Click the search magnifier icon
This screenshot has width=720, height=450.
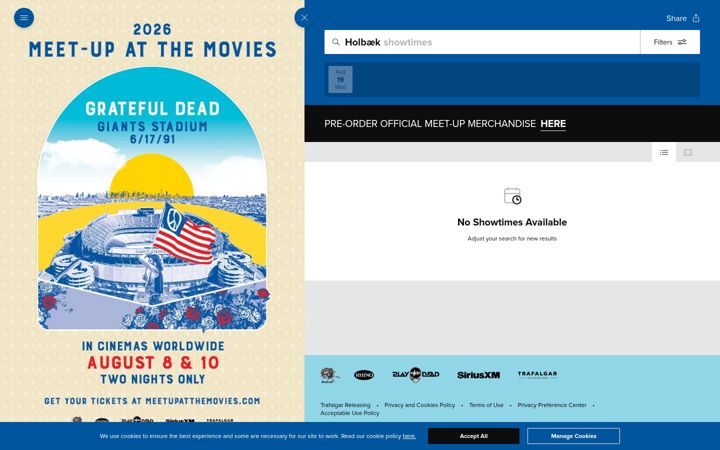point(336,42)
